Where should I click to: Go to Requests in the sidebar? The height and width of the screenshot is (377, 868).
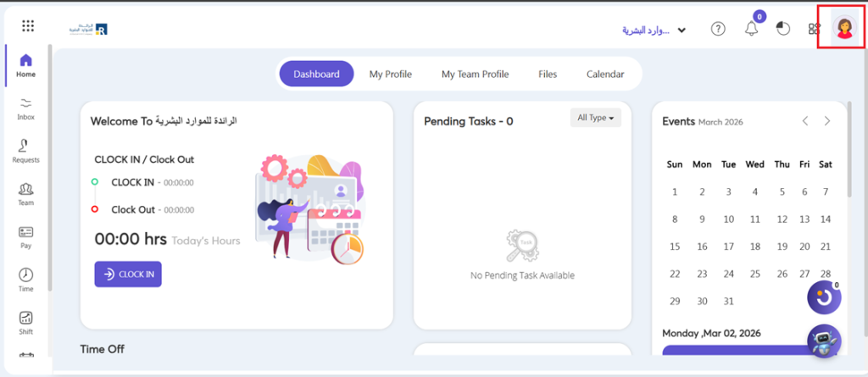click(x=26, y=151)
